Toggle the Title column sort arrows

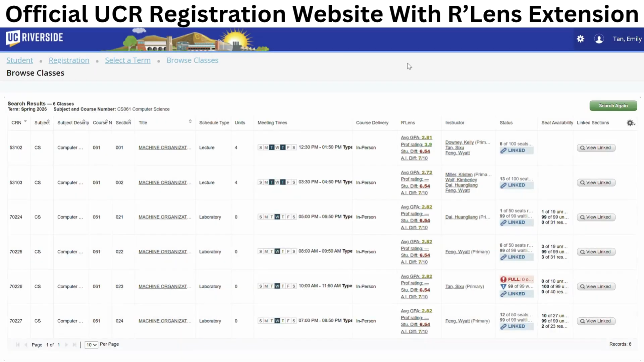[x=190, y=121]
